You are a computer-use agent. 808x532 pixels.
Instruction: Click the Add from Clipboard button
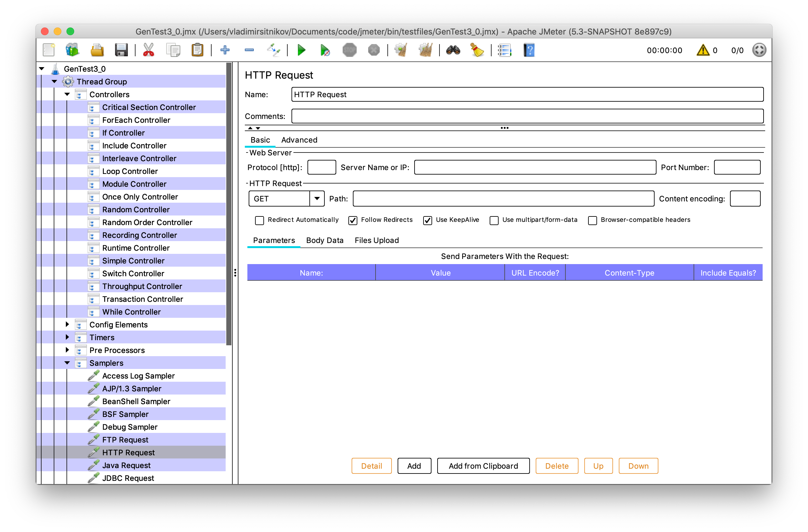(x=483, y=466)
